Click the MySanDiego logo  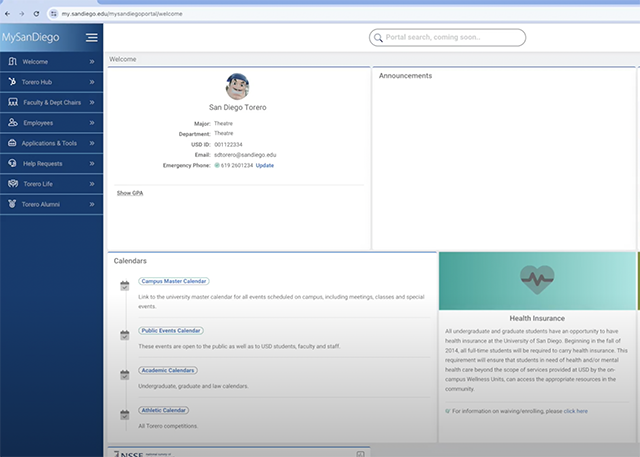pyautogui.click(x=31, y=37)
